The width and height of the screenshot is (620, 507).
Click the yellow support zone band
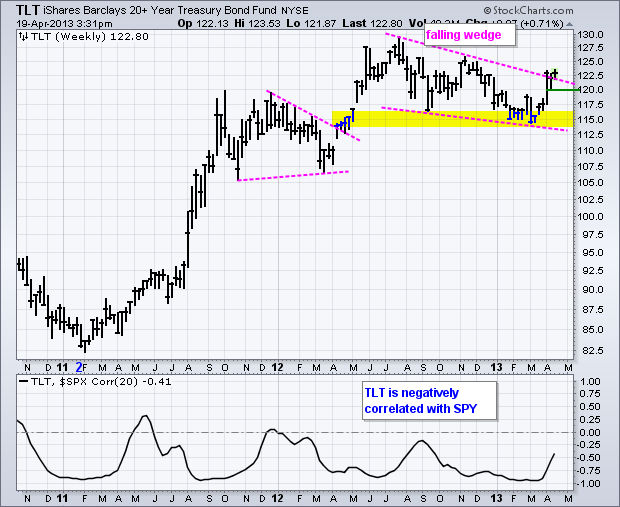click(453, 119)
